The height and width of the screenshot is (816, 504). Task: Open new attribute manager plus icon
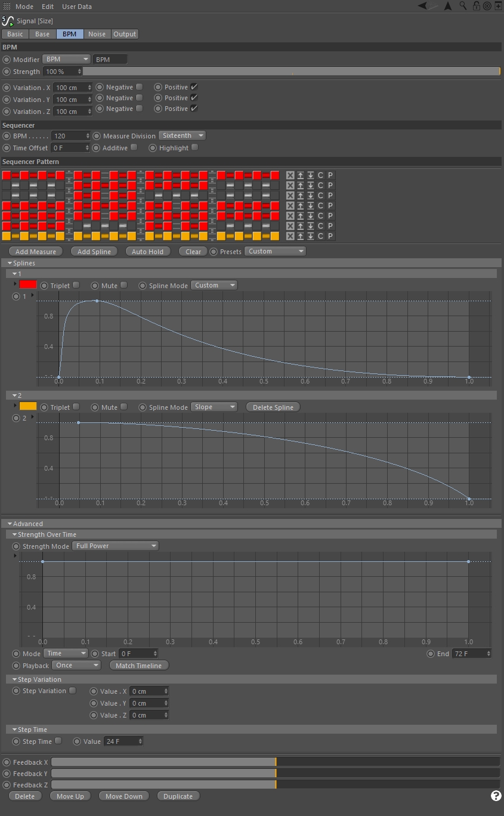point(498,6)
